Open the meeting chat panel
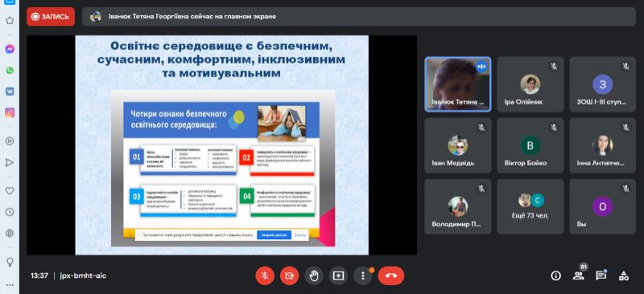644x294 pixels. pos(601,275)
